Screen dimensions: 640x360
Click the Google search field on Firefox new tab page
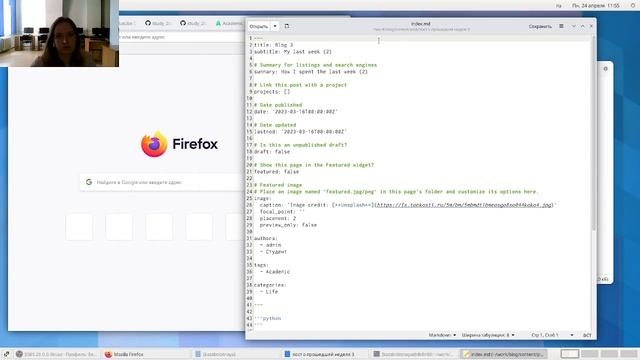[x=163, y=182]
